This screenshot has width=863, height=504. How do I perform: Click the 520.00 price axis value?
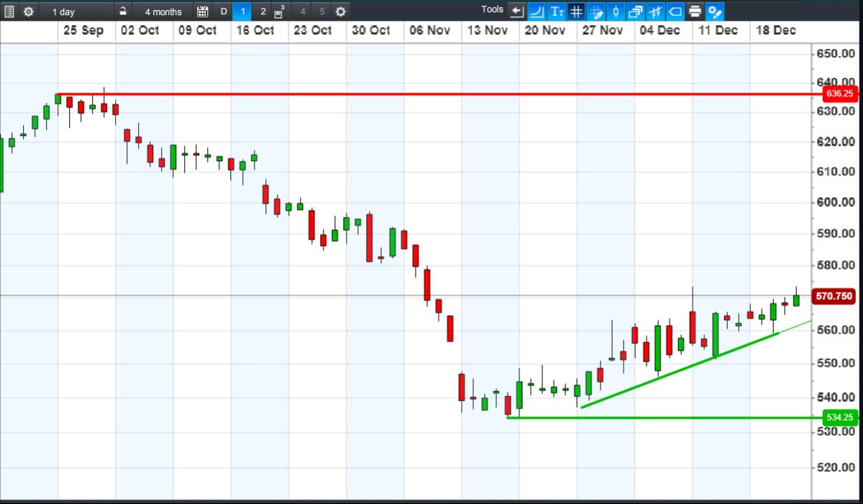(x=835, y=467)
